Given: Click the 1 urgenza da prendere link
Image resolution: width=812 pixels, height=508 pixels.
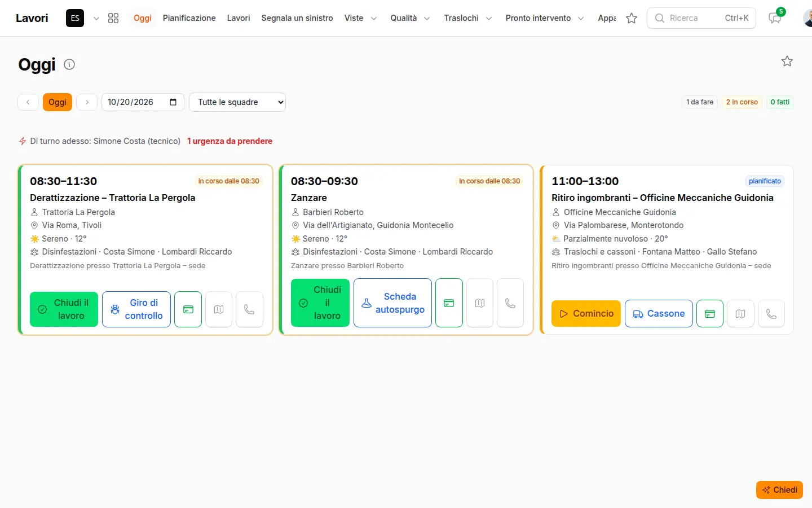Looking at the screenshot, I should pyautogui.click(x=230, y=141).
